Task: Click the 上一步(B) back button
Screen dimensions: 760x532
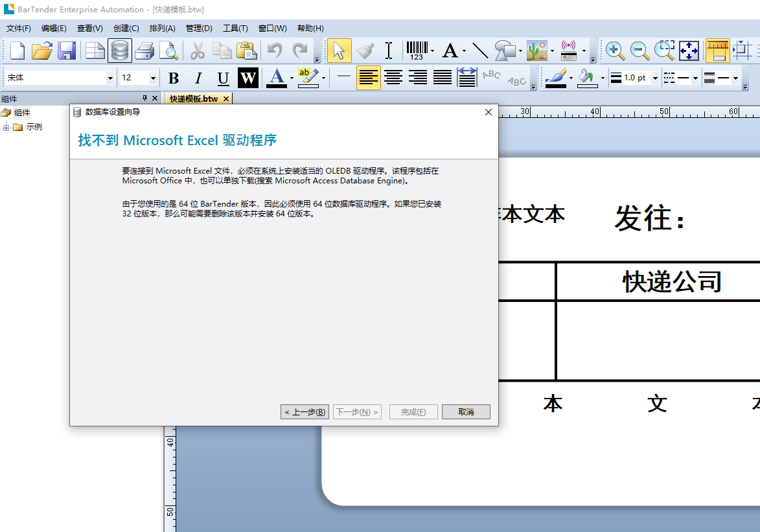Action: pyautogui.click(x=305, y=411)
